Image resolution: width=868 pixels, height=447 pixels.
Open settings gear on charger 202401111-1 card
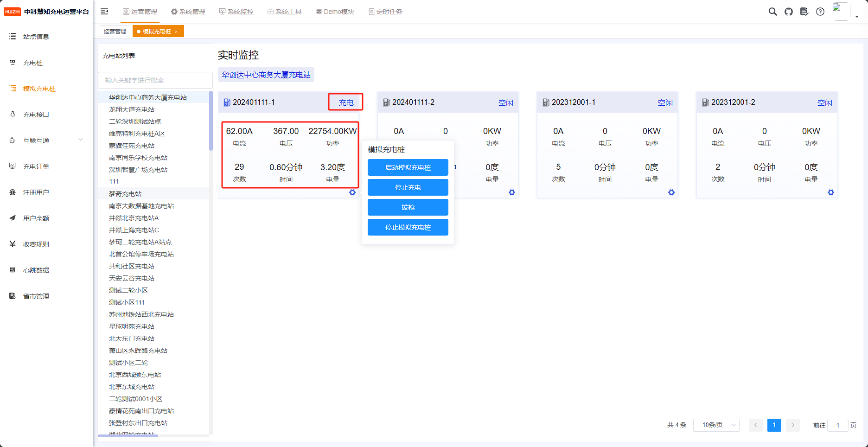(x=352, y=192)
